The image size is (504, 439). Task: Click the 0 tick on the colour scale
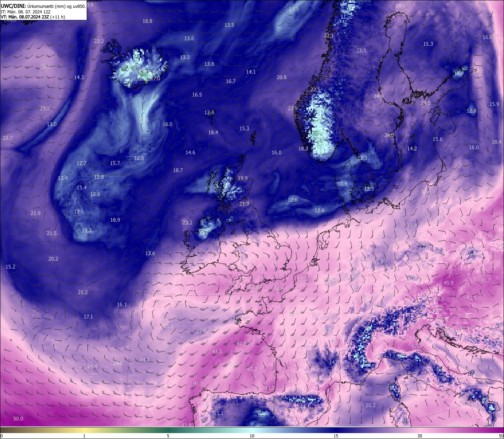[x=2, y=436]
